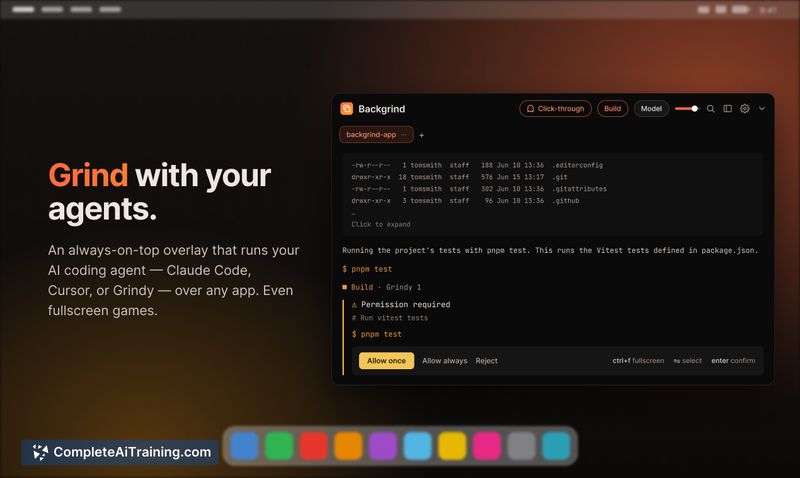Open the teal dock icon
The width and height of the screenshot is (800, 478).
(556, 446)
